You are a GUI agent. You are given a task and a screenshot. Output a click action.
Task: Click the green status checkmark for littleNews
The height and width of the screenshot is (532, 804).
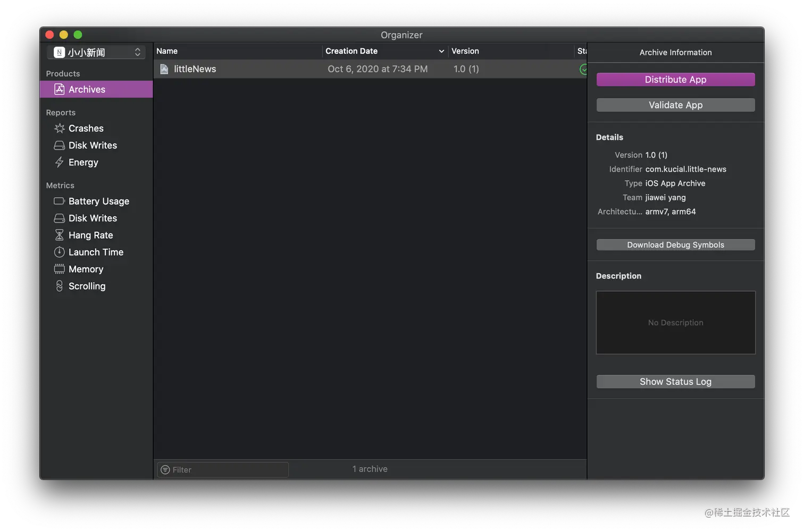583,69
